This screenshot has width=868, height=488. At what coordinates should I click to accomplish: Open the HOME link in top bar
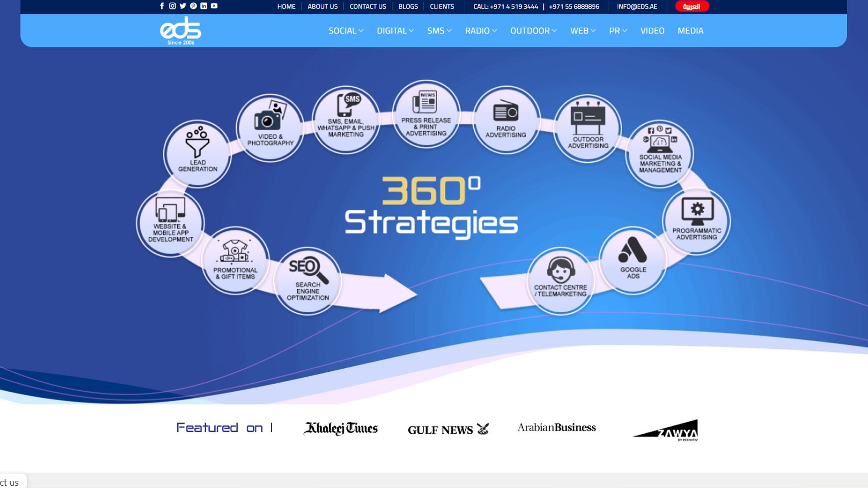(286, 6)
